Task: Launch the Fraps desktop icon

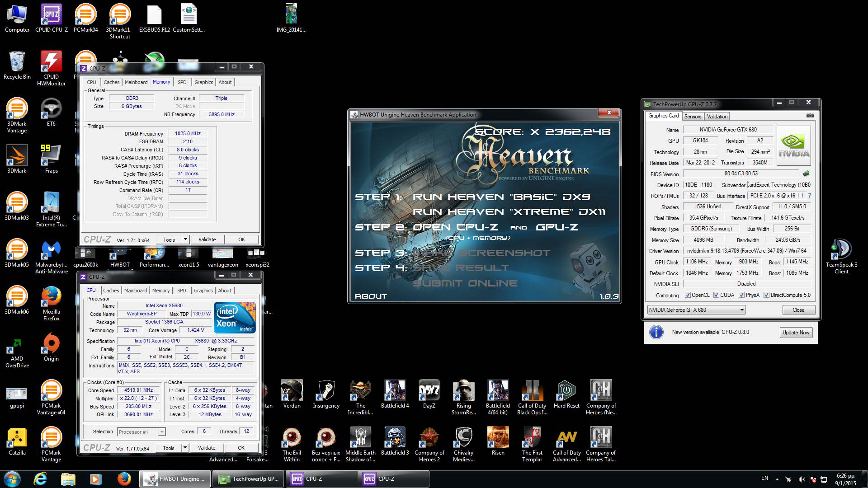Action: pyautogui.click(x=51, y=159)
